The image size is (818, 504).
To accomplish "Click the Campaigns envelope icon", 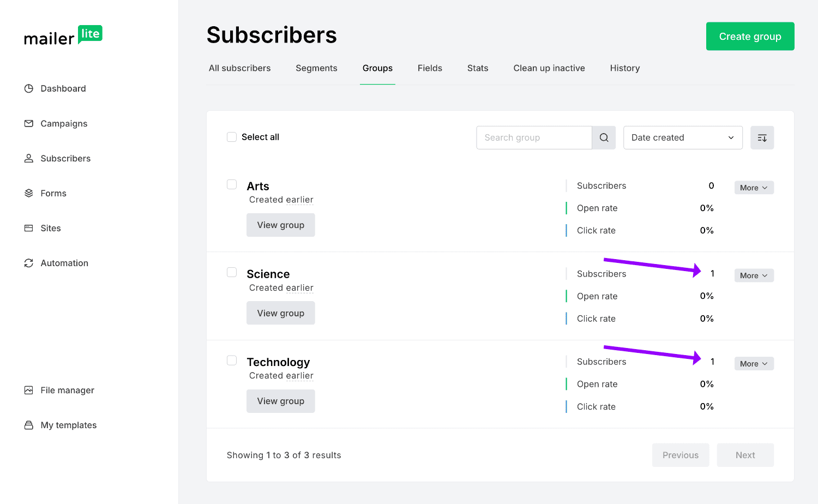I will (x=29, y=123).
